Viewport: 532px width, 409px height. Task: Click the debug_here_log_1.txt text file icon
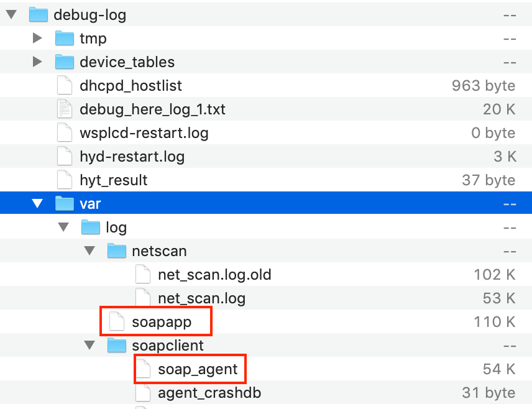coord(65,109)
